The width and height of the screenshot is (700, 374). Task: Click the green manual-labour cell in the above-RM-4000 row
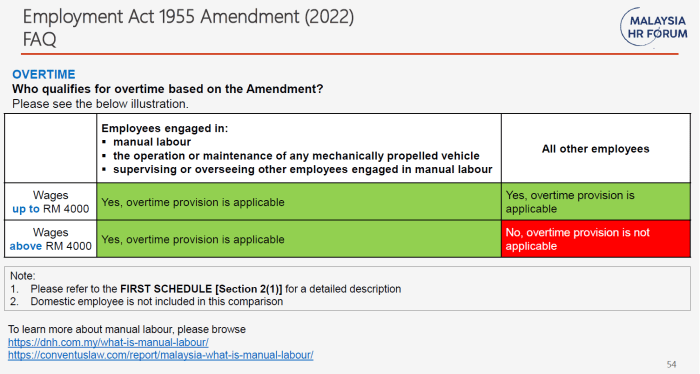coord(299,239)
